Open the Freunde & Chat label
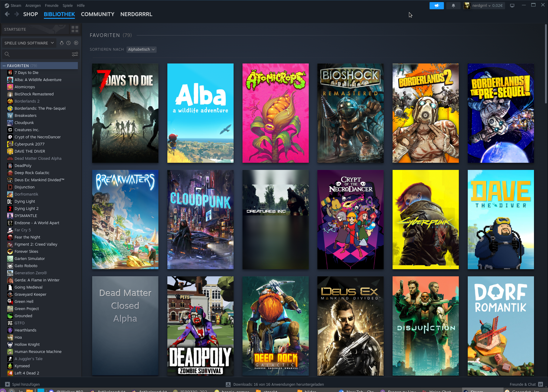This screenshot has height=392, width=548. tap(523, 384)
